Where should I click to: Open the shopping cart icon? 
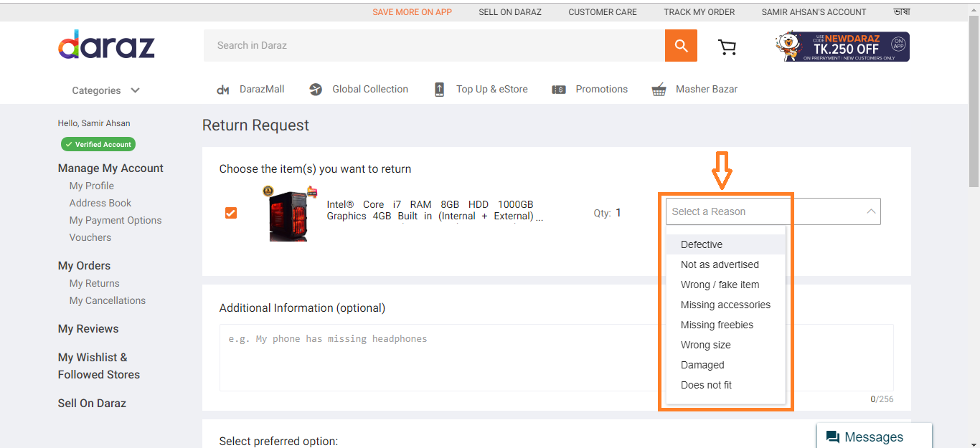point(727,47)
